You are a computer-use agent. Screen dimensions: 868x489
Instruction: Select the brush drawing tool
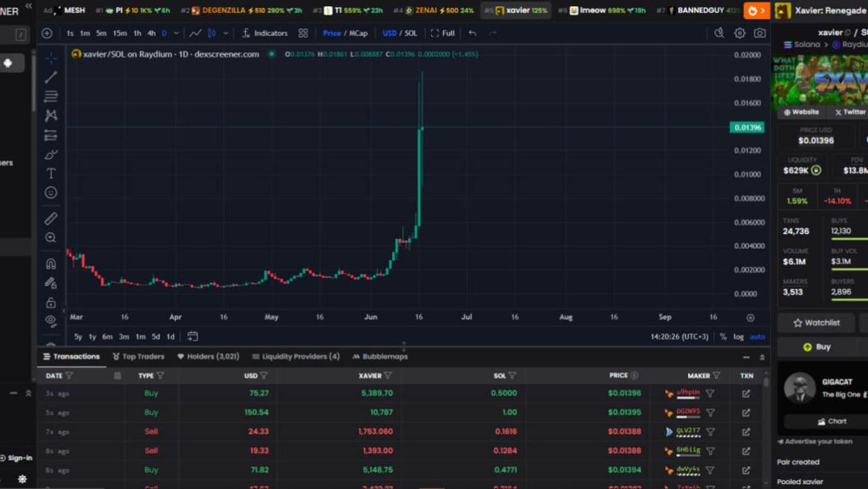(x=50, y=154)
